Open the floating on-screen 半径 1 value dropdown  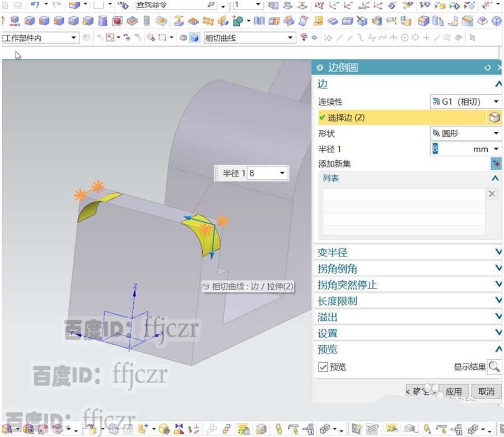(x=283, y=173)
